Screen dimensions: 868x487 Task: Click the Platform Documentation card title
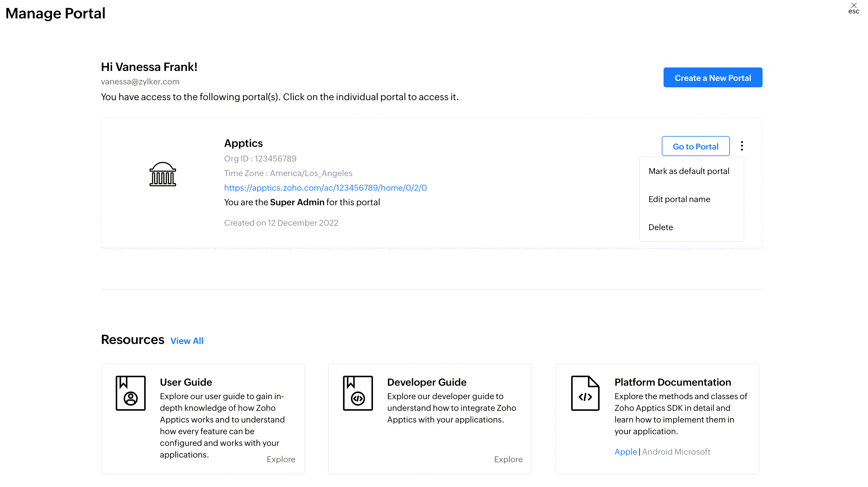pos(673,382)
